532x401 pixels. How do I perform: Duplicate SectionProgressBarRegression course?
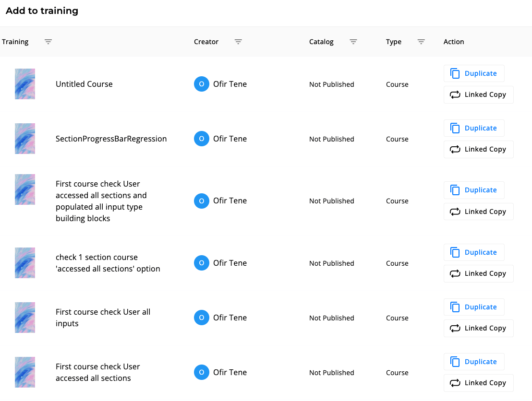click(473, 128)
